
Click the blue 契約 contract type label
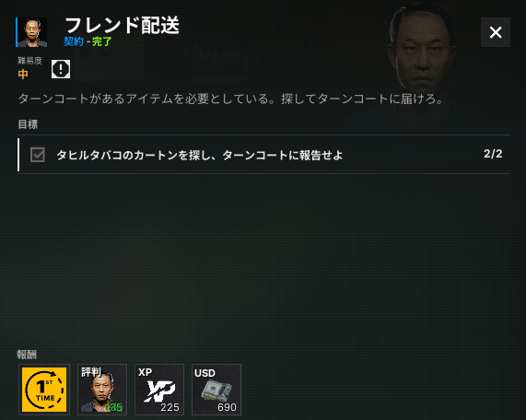point(74,41)
